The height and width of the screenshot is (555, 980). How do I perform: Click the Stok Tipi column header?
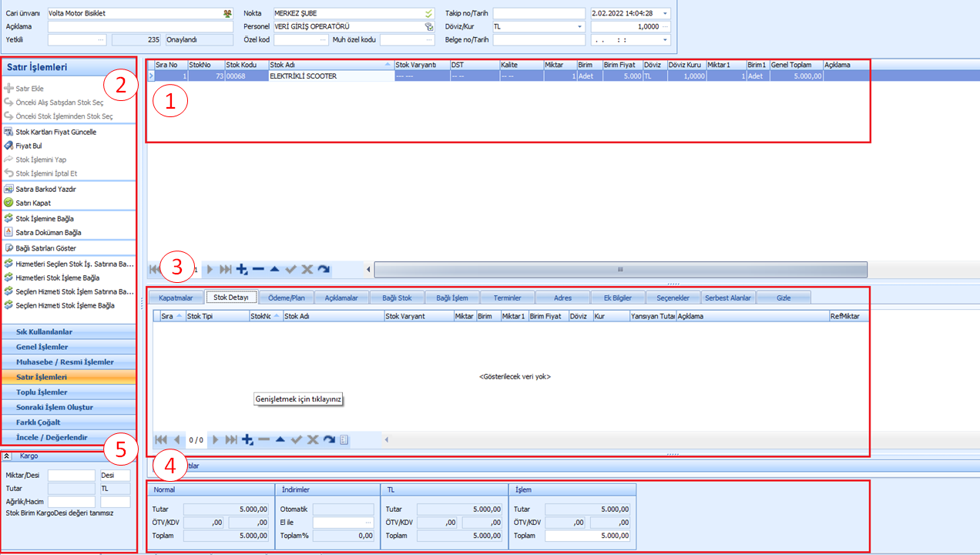click(216, 316)
